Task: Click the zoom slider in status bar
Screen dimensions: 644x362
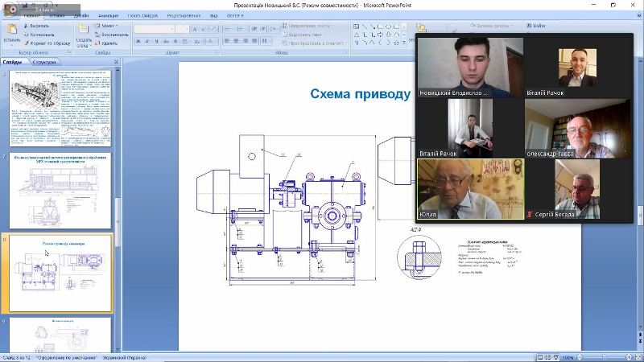Action: click(604, 357)
